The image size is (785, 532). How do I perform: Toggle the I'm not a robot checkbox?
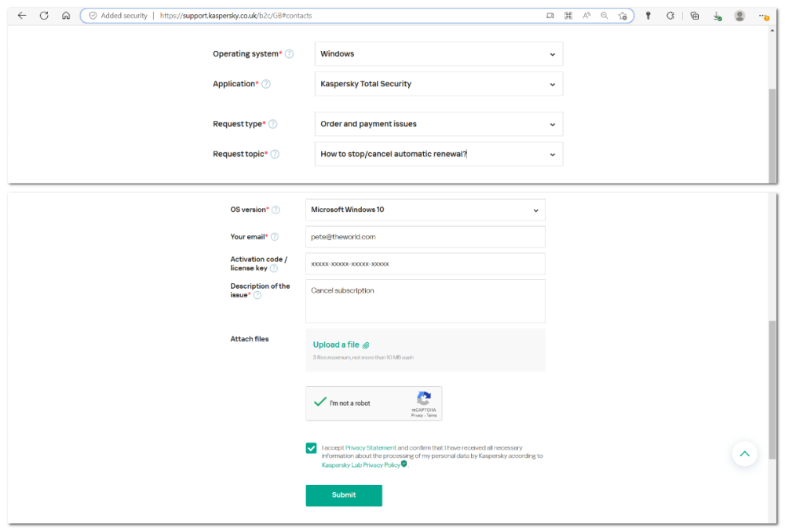pyautogui.click(x=320, y=403)
